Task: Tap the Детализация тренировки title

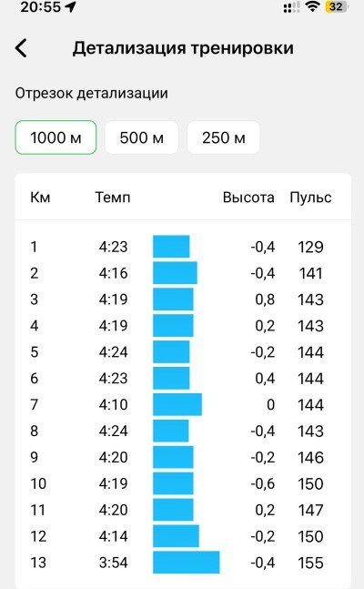Action: (x=183, y=48)
